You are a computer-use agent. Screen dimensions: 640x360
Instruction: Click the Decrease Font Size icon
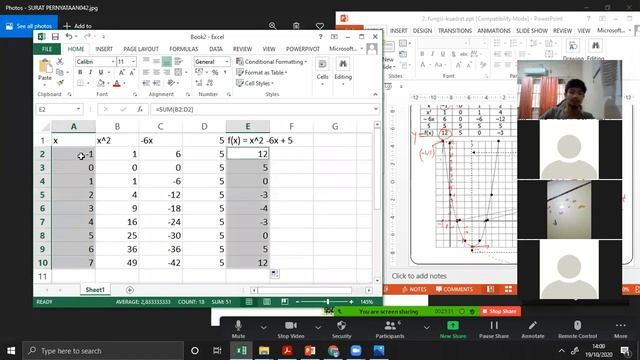[x=132, y=72]
